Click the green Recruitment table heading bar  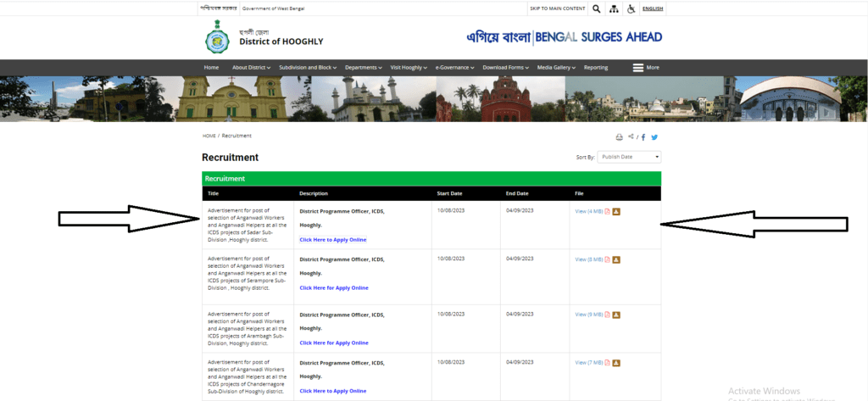[431, 179]
